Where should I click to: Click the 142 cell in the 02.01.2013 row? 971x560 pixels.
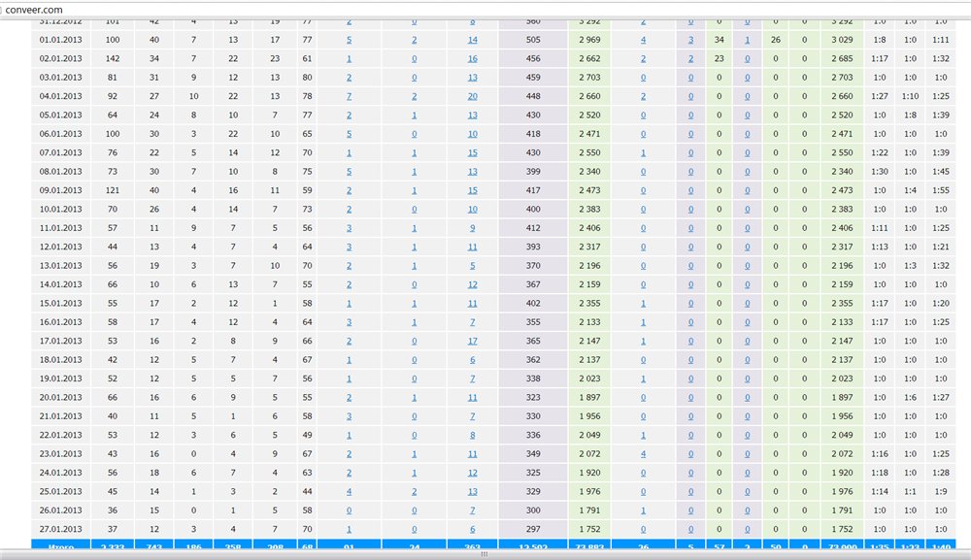pos(112,59)
